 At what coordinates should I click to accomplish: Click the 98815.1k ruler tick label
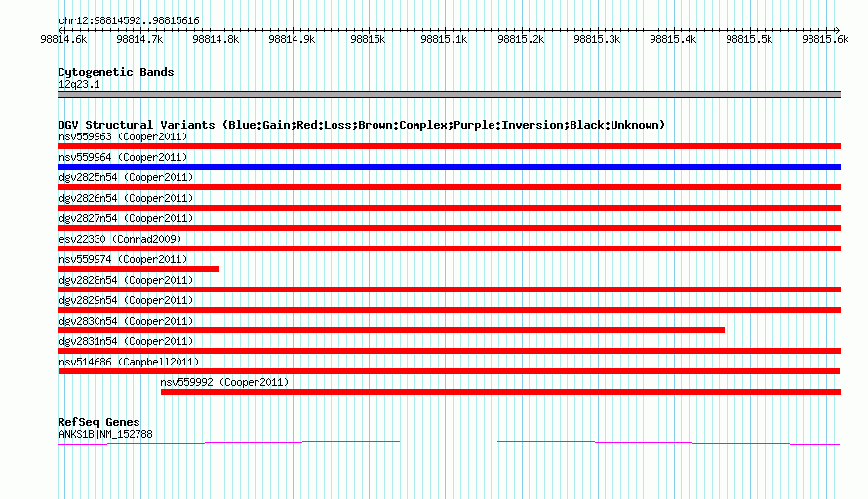[x=444, y=39]
